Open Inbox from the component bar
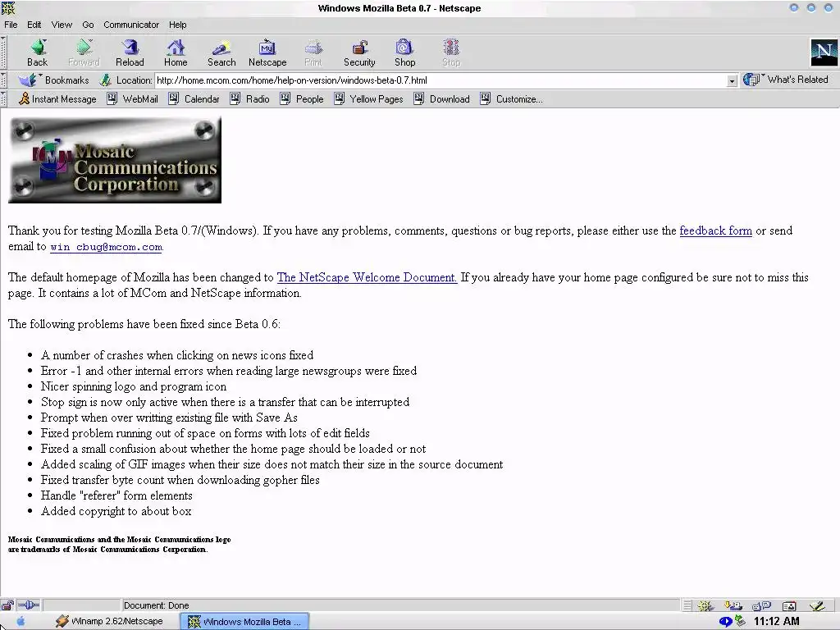Viewport: 840px width, 630px height. click(x=733, y=606)
